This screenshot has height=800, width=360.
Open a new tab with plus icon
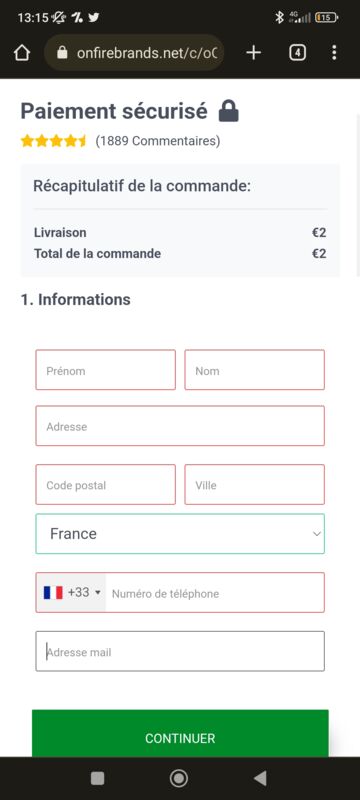[x=253, y=53]
